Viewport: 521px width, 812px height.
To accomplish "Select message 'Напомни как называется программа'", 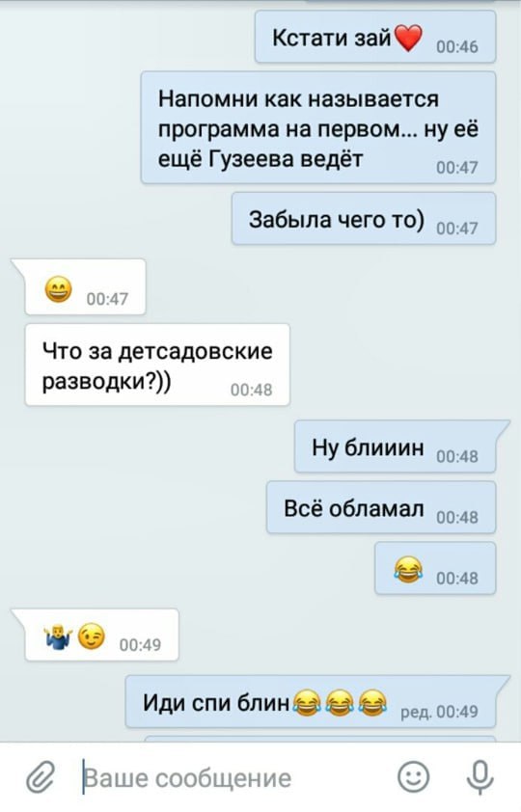I will 318,127.
